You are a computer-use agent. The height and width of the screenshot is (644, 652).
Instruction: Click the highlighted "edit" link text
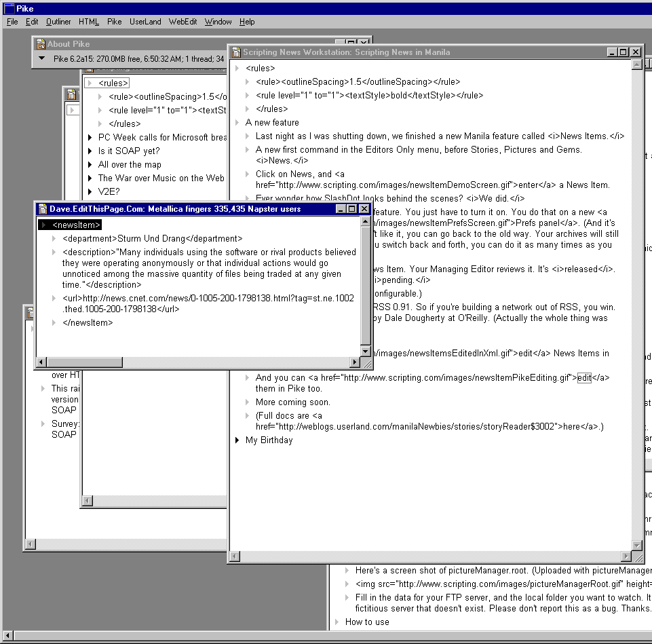[x=584, y=378]
